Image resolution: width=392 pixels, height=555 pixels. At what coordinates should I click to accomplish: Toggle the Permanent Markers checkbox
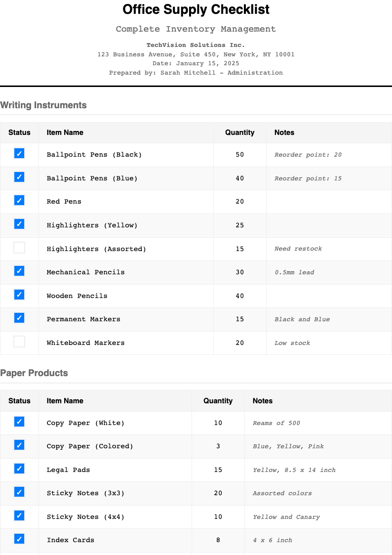[x=19, y=318]
